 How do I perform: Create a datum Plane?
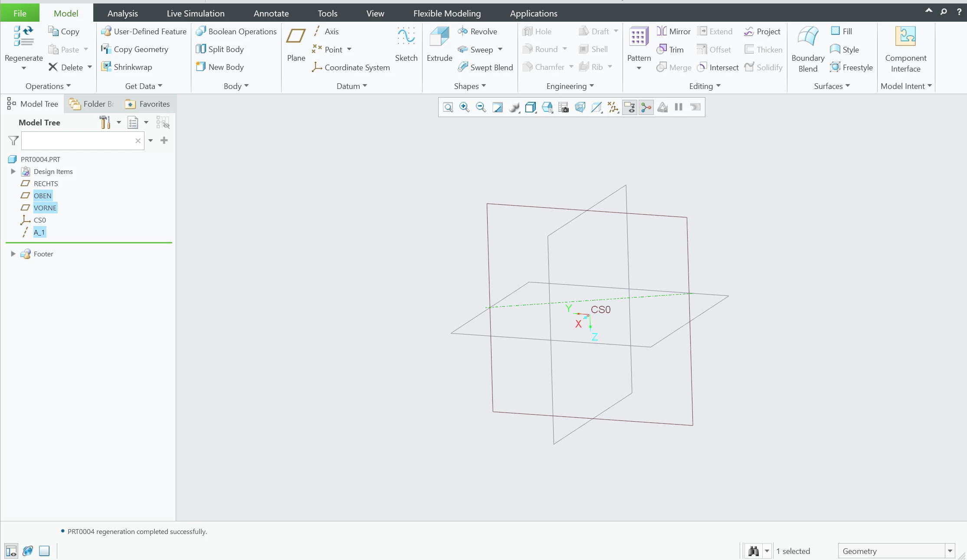[296, 37]
